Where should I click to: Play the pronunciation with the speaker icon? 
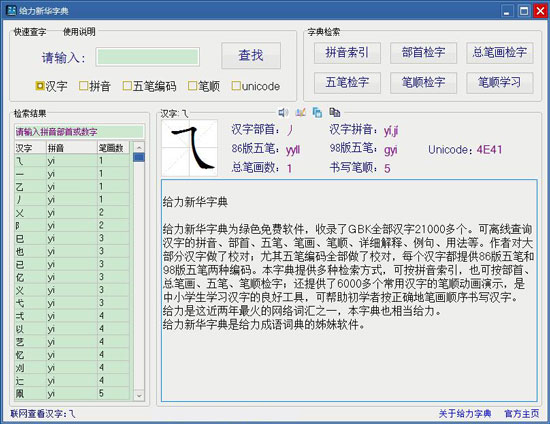pyautogui.click(x=283, y=112)
